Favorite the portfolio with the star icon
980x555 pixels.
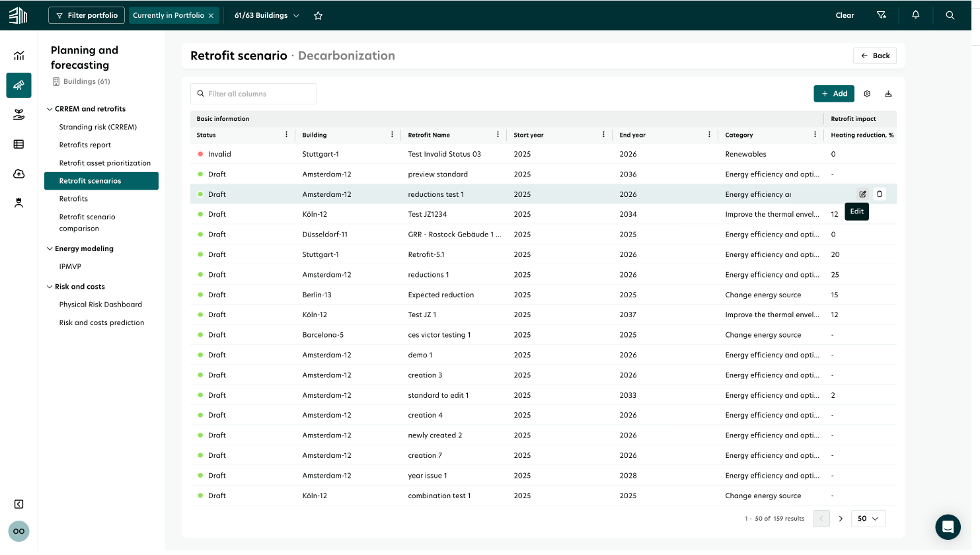pos(318,15)
